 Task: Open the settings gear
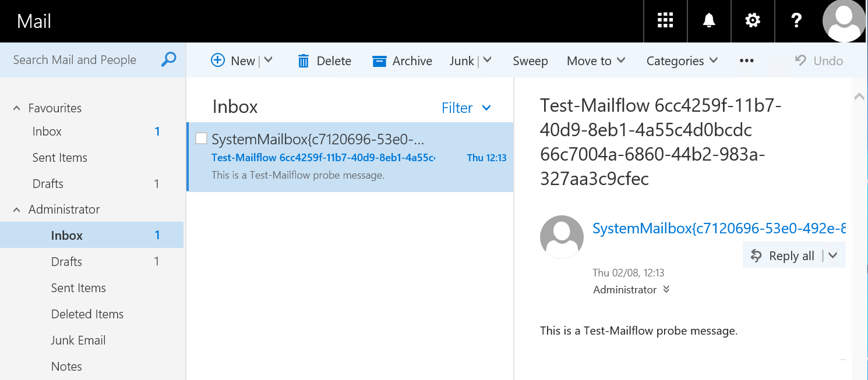point(753,21)
